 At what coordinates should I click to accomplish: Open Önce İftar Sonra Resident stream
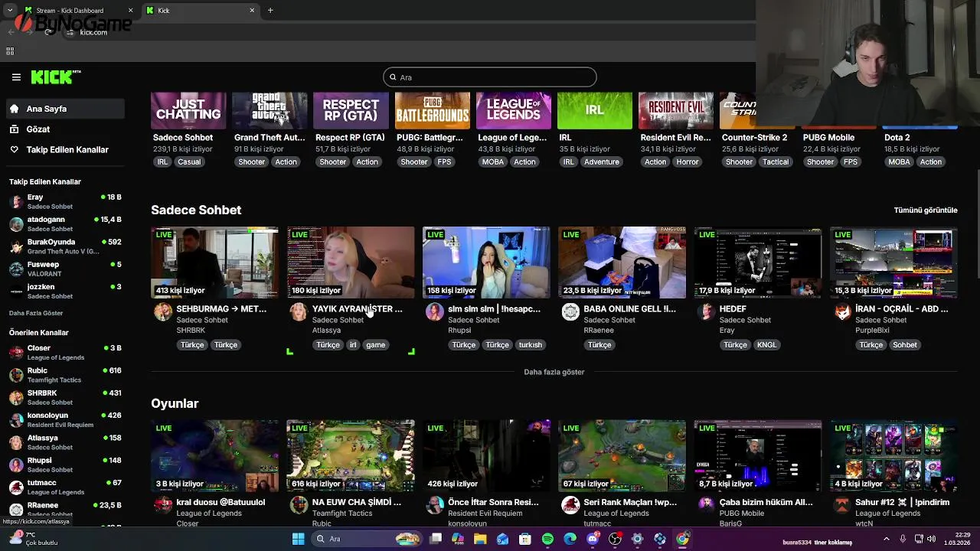coord(486,455)
